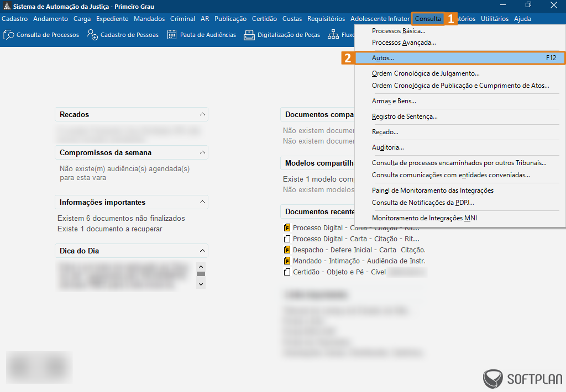Open the Certidão menu
Image resolution: width=566 pixels, height=392 pixels.
[x=265, y=19]
